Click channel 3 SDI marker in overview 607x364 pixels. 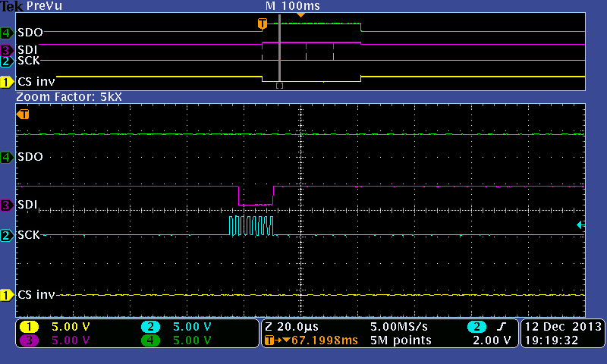7,50
